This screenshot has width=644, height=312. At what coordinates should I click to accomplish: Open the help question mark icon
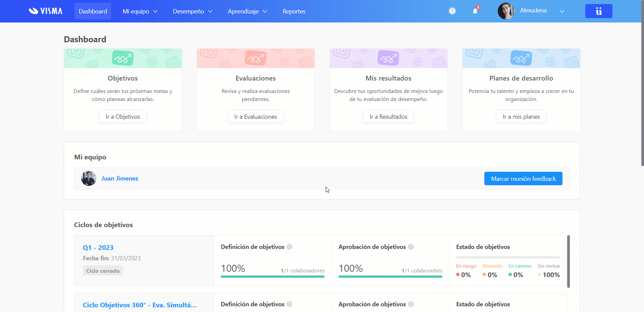pos(452,11)
